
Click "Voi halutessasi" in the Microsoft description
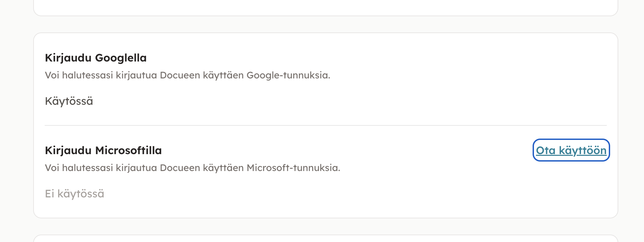point(79,168)
